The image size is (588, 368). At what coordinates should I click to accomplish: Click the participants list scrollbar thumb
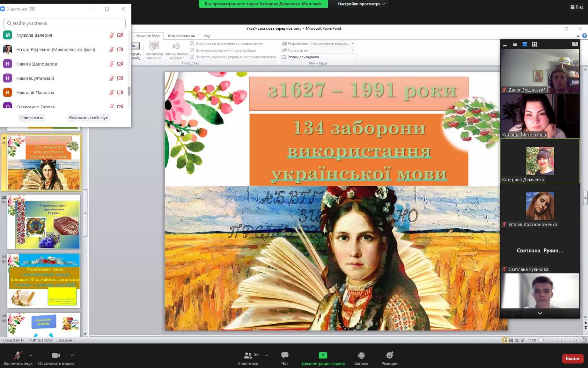pyautogui.click(x=129, y=91)
